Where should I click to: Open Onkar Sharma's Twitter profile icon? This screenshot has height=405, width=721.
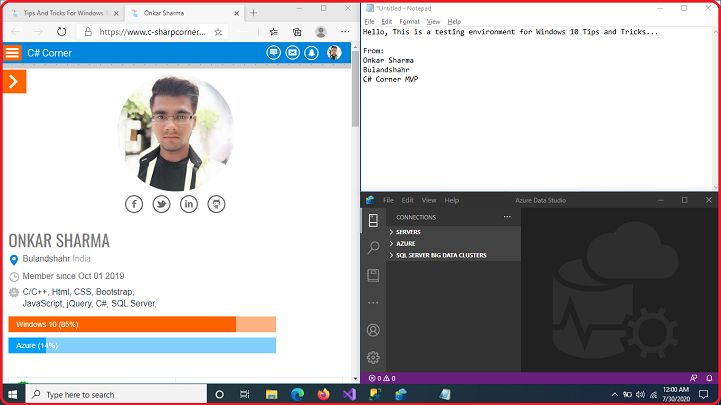[161, 204]
